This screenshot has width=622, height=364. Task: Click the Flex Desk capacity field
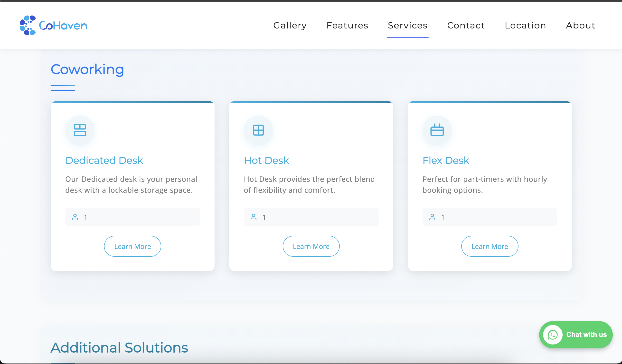coord(490,217)
